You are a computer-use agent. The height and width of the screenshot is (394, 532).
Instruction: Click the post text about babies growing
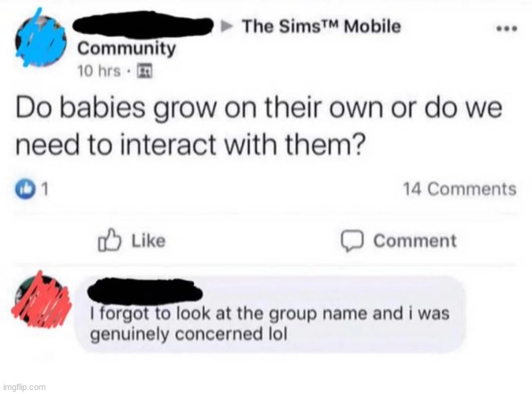259,126
